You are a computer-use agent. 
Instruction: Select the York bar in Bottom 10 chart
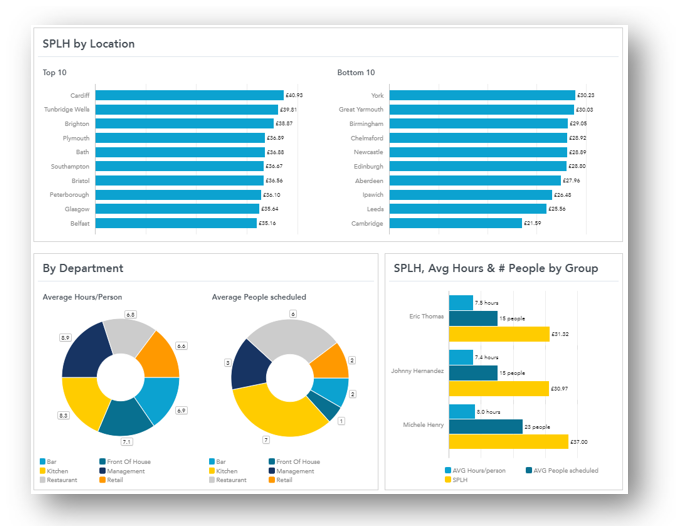(x=482, y=95)
